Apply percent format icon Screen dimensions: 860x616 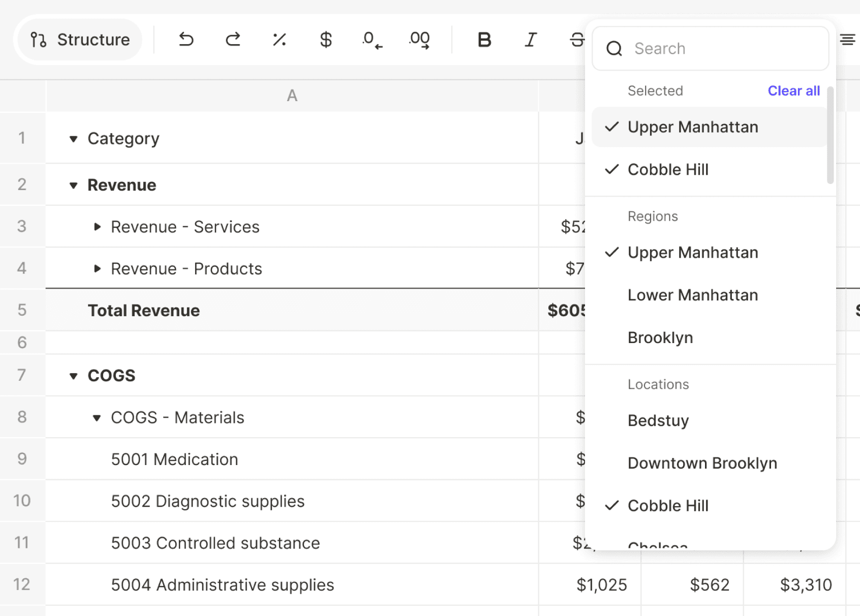[x=280, y=39]
